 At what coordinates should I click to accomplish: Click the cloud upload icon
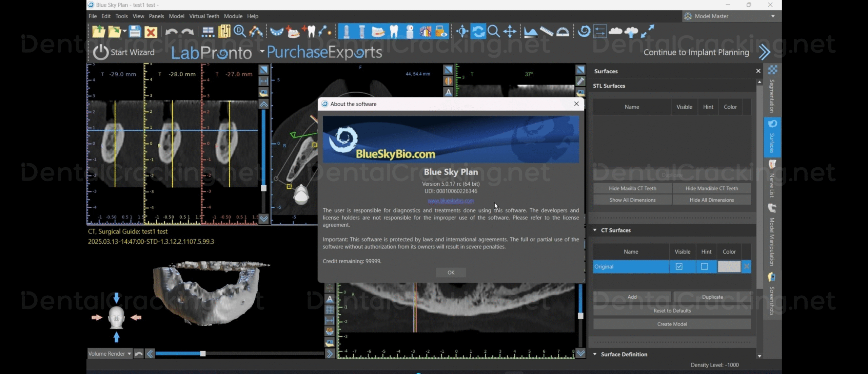point(631,32)
